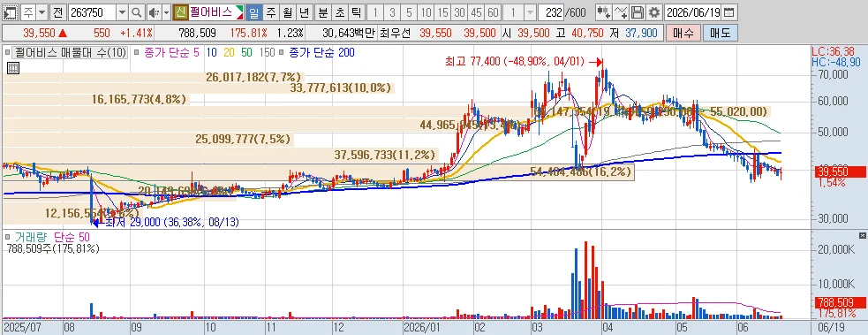868x335 pixels.
Task: Click the 37,596,733(11.2%) volume profile label
Action: pyautogui.click(x=385, y=155)
